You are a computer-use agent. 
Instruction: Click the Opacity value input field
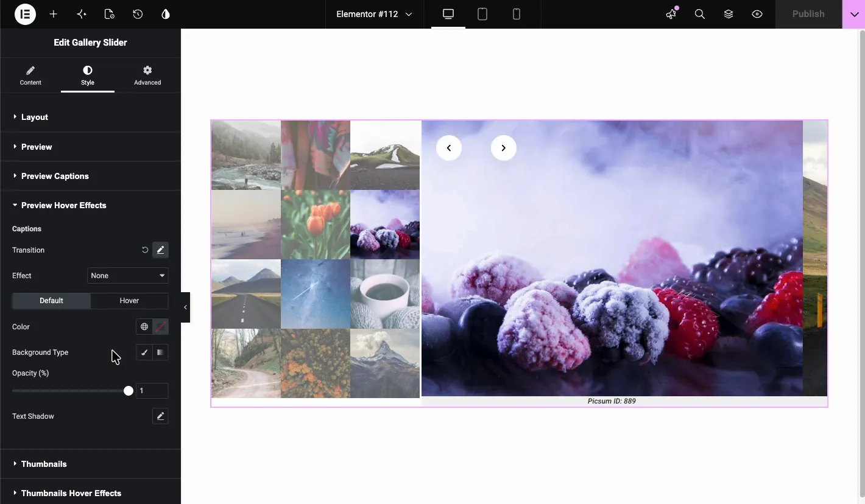tap(152, 391)
